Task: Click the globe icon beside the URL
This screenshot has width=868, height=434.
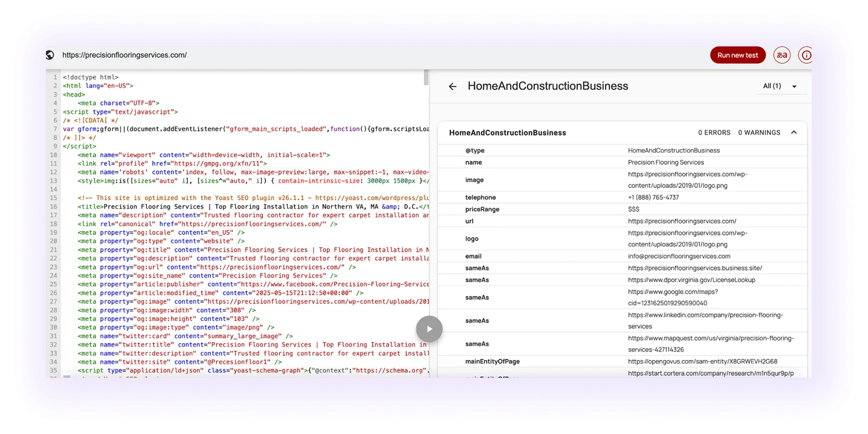Action: pyautogui.click(x=50, y=55)
